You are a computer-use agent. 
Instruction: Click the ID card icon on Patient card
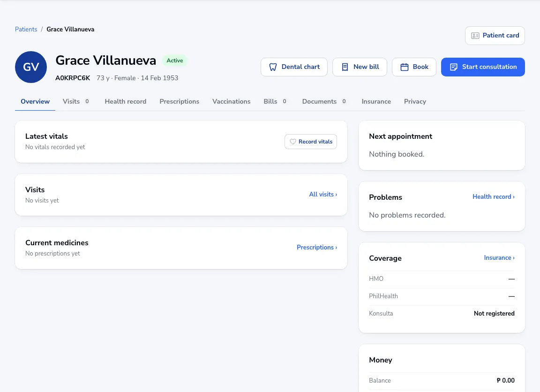click(475, 36)
